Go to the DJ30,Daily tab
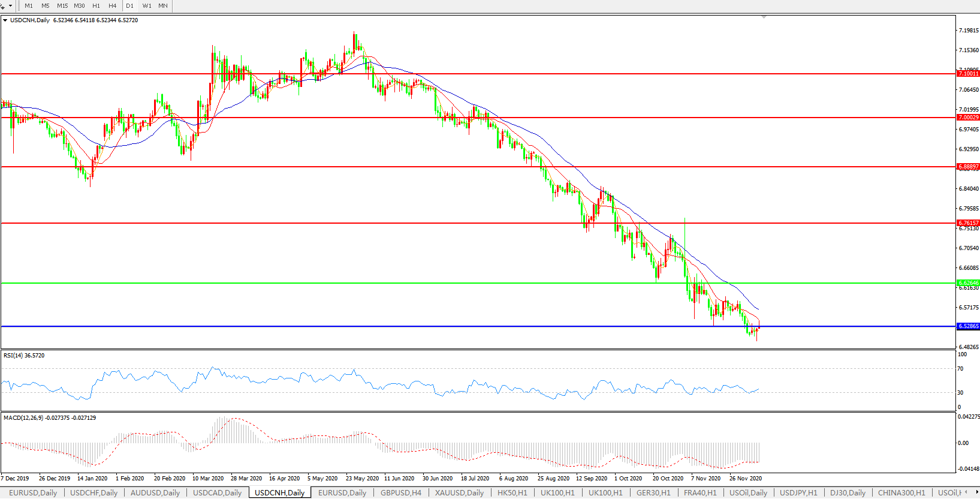The width and height of the screenshot is (980, 499). [x=848, y=493]
